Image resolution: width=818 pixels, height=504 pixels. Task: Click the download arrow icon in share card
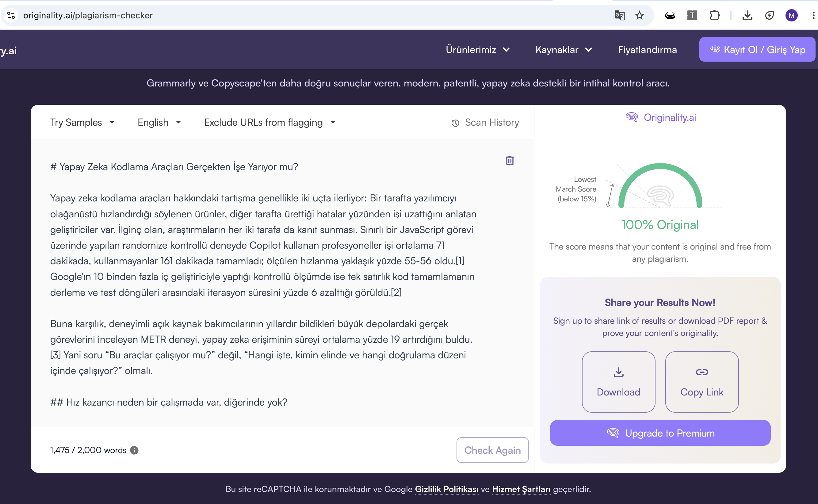click(619, 372)
